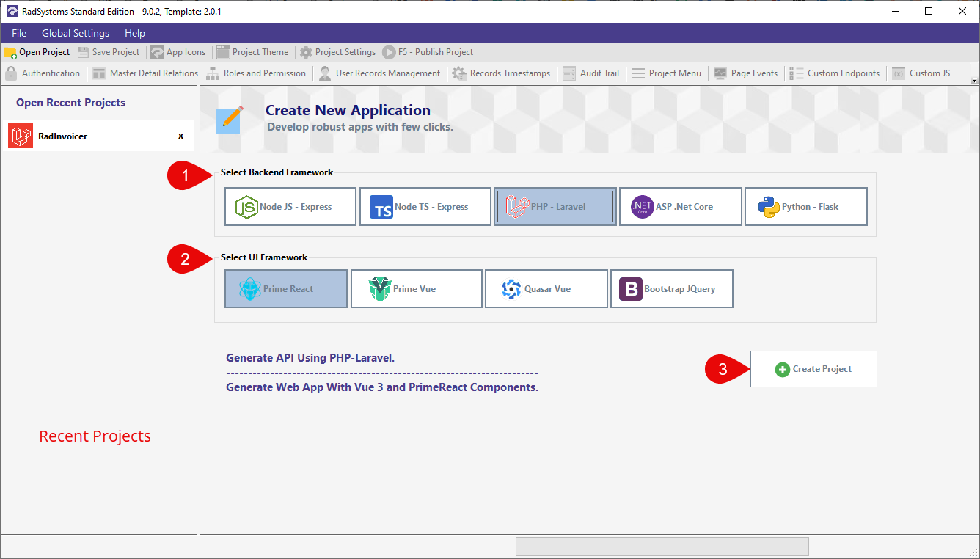The width and height of the screenshot is (980, 559).
Task: Click the empty progress bar at bottom
Action: tap(662, 546)
